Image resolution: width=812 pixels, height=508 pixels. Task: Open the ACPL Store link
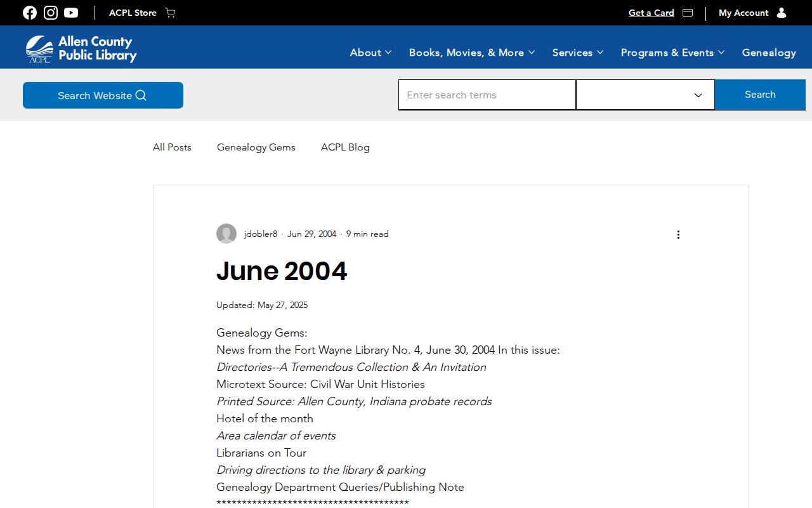click(x=133, y=13)
